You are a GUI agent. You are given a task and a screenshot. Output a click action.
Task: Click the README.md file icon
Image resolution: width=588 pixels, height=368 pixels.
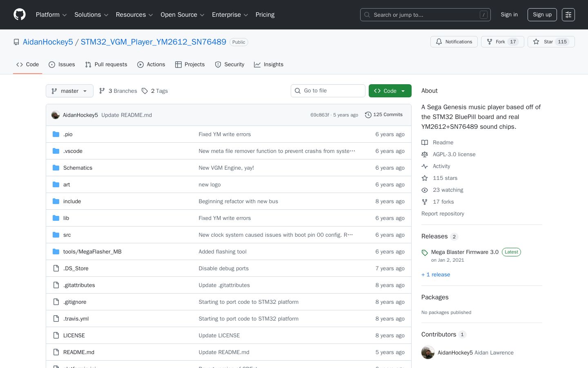(56, 352)
